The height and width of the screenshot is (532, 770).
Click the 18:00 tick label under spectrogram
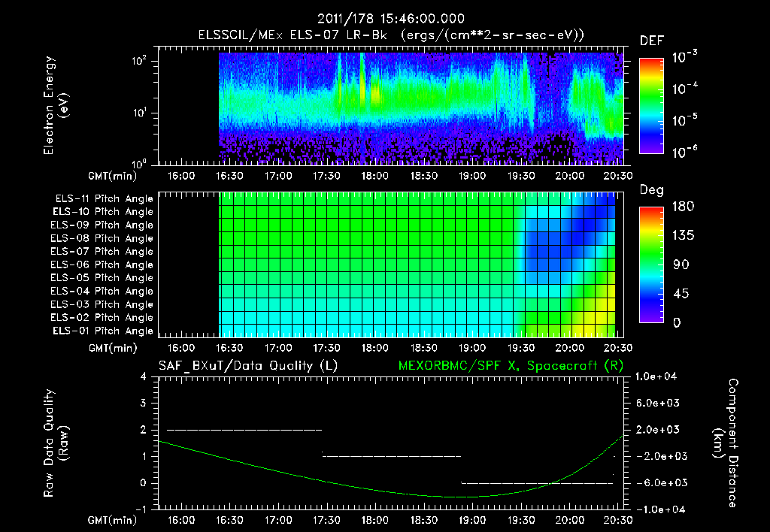(x=375, y=176)
